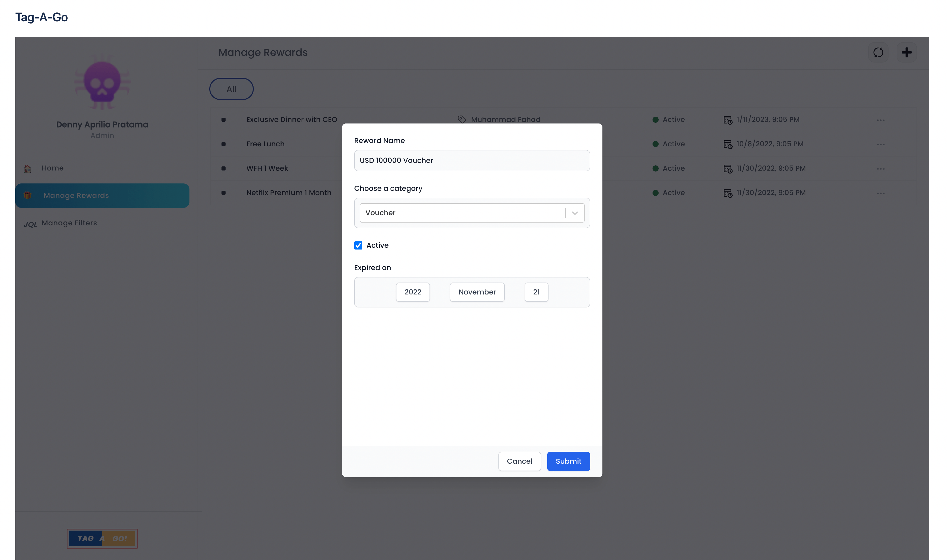Open the day 21 selector
The image size is (947, 560).
pyautogui.click(x=536, y=292)
